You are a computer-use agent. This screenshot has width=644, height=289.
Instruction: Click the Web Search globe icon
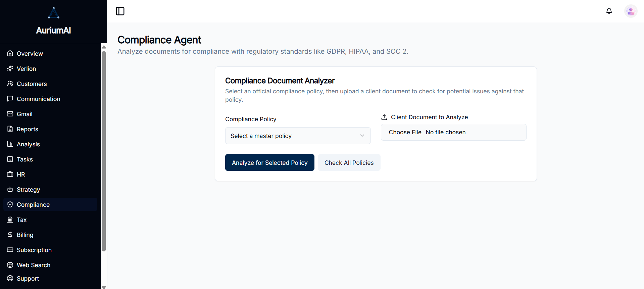[x=10, y=265]
